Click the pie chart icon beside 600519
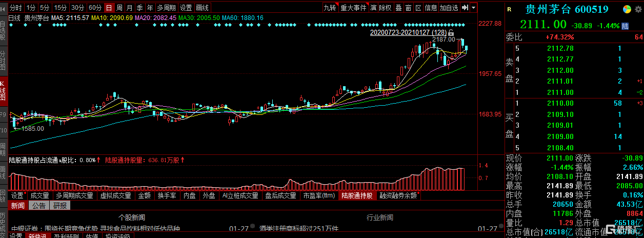 click(x=626, y=9)
